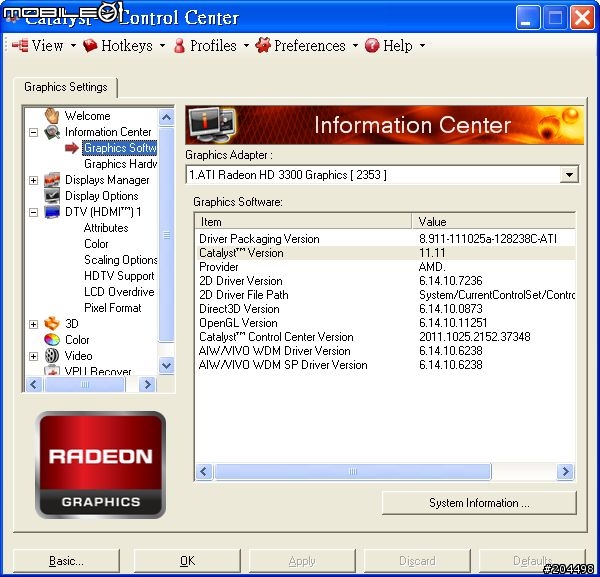Click the System Information button
This screenshot has height=577, width=600.
(479, 503)
